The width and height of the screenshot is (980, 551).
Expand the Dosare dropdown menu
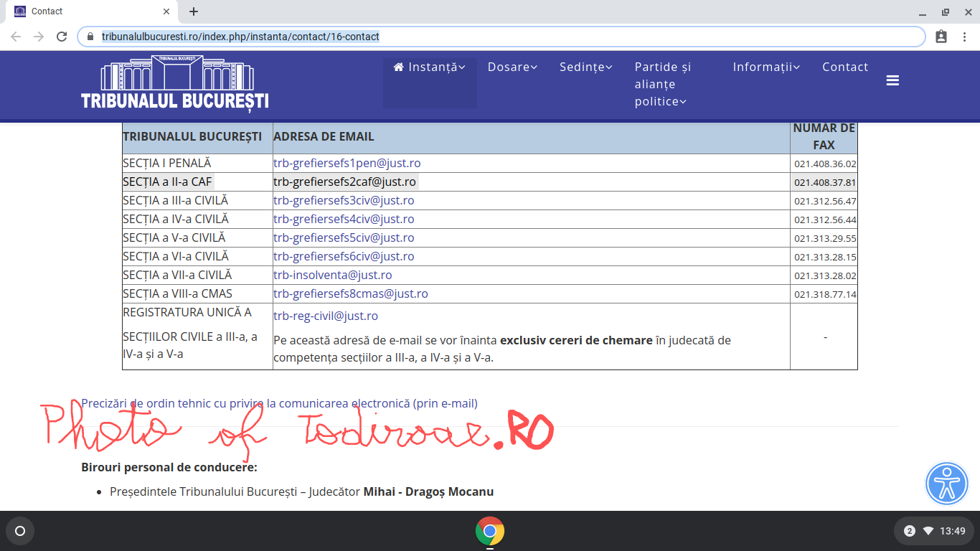(x=512, y=67)
